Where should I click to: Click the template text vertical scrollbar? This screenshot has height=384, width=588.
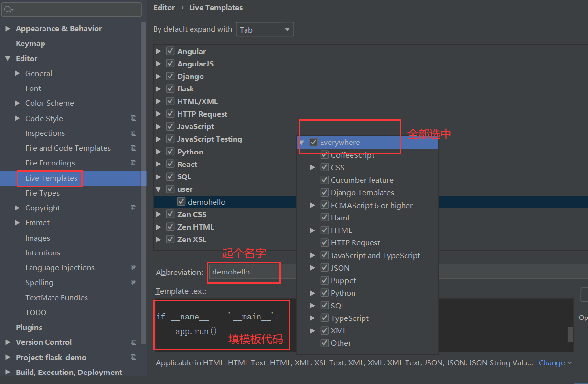point(570,334)
